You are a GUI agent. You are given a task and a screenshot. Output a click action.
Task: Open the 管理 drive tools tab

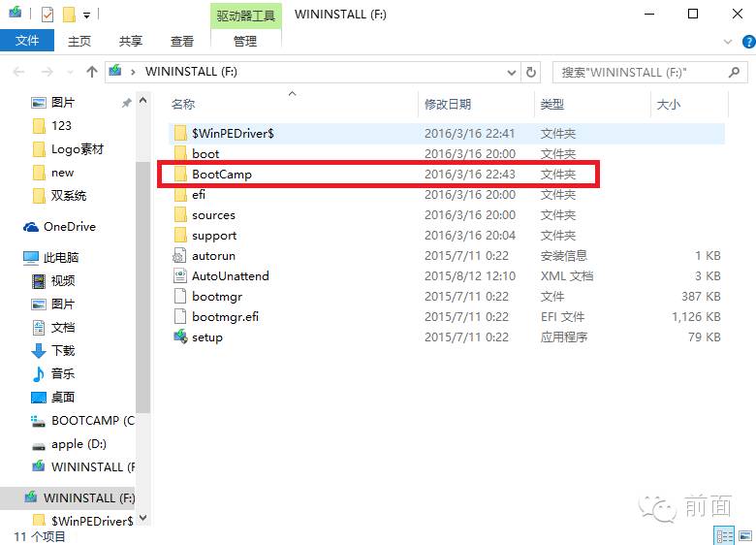pyautogui.click(x=245, y=41)
